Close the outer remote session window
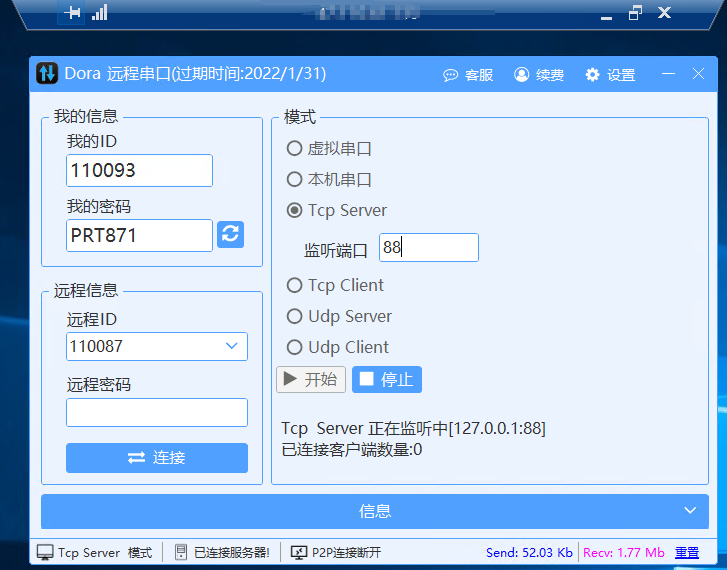The image size is (727, 570). coord(664,13)
